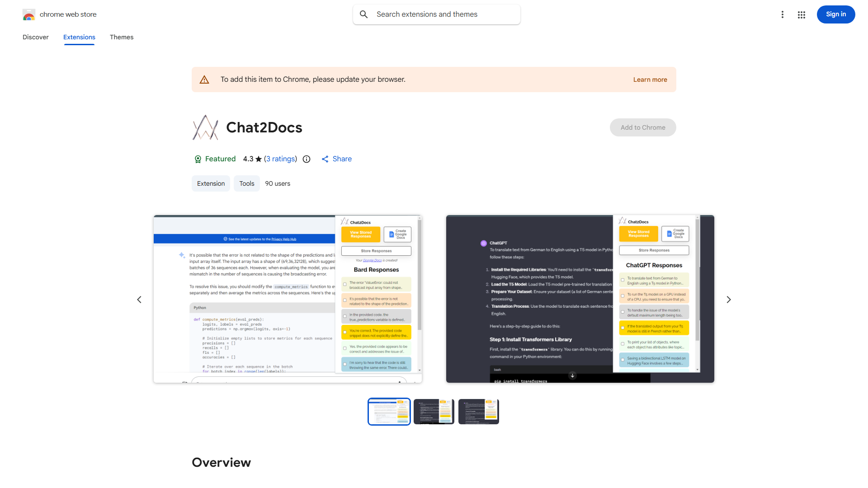Select the Extensions tab
The width and height of the screenshot is (868, 488).
point(79,37)
